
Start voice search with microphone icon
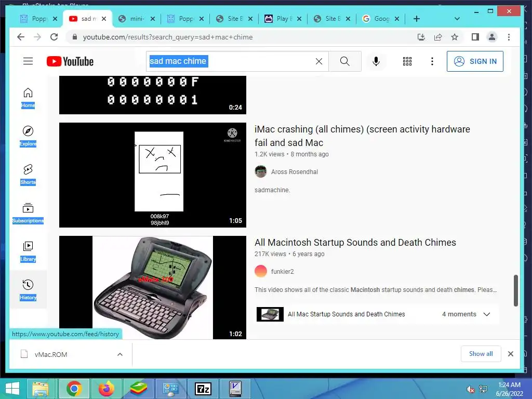[x=376, y=61]
